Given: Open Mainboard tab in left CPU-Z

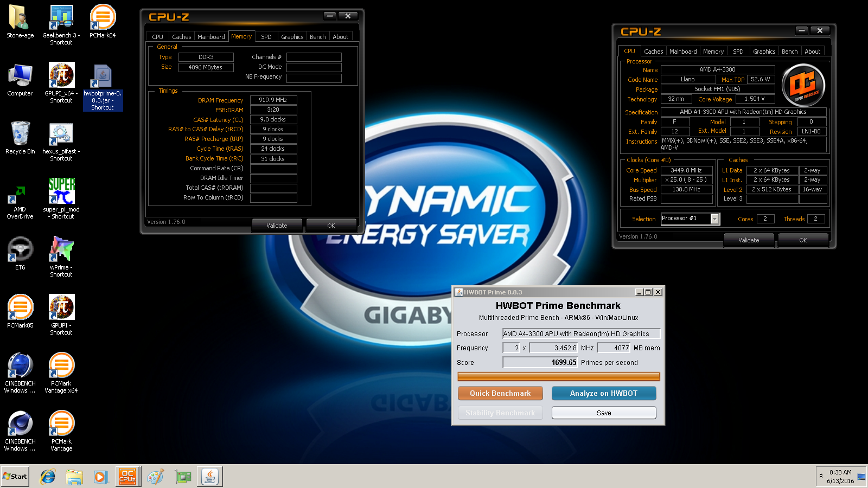Looking at the screenshot, I should pos(211,37).
